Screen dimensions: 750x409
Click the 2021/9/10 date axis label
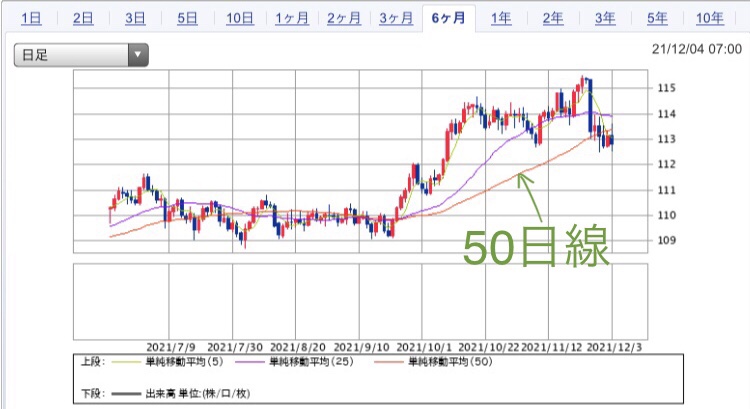361,347
